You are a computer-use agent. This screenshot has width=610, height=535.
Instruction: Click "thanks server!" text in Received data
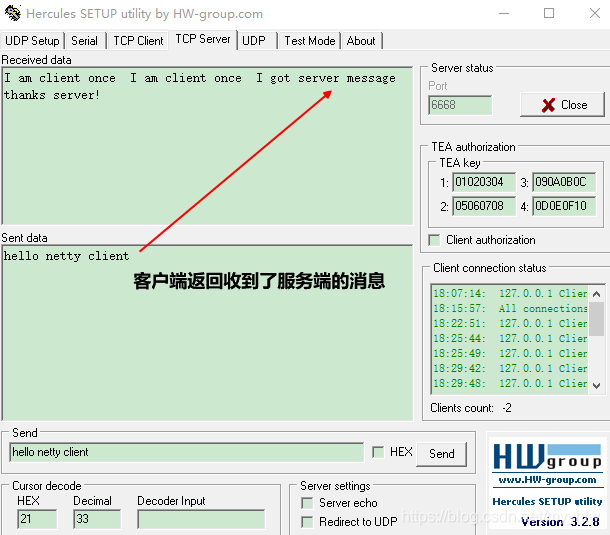point(52,95)
